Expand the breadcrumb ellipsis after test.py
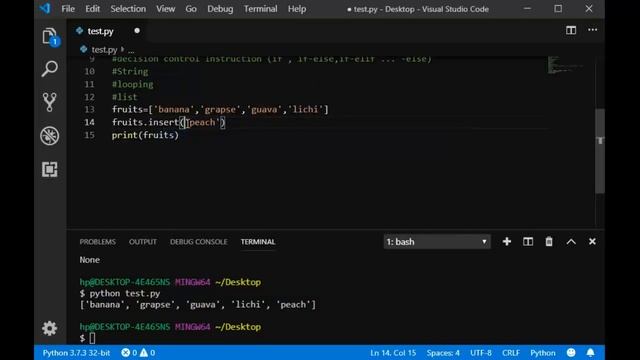The height and width of the screenshot is (360, 640). pyautogui.click(x=131, y=51)
